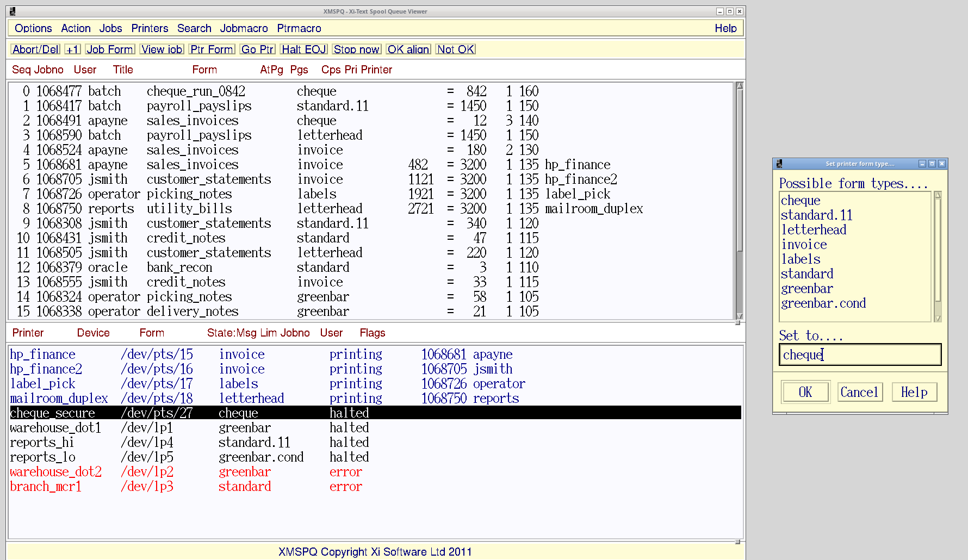Open the Printers menu
Screen dimensions: 968x560
150,28
